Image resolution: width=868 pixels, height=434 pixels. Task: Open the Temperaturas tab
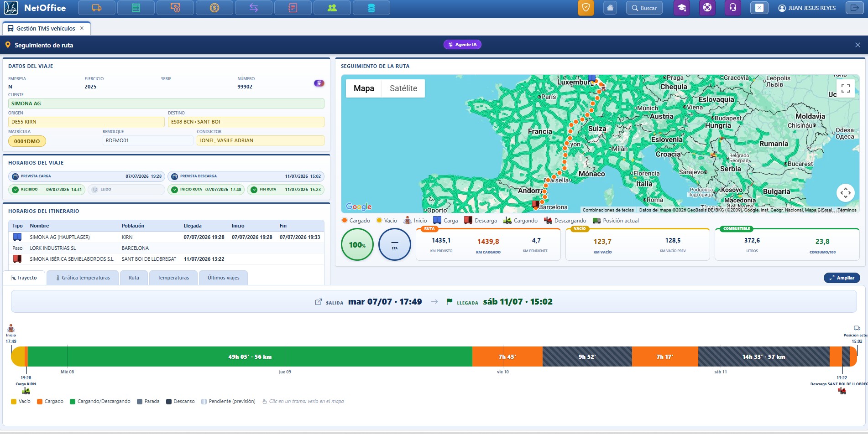coord(173,278)
